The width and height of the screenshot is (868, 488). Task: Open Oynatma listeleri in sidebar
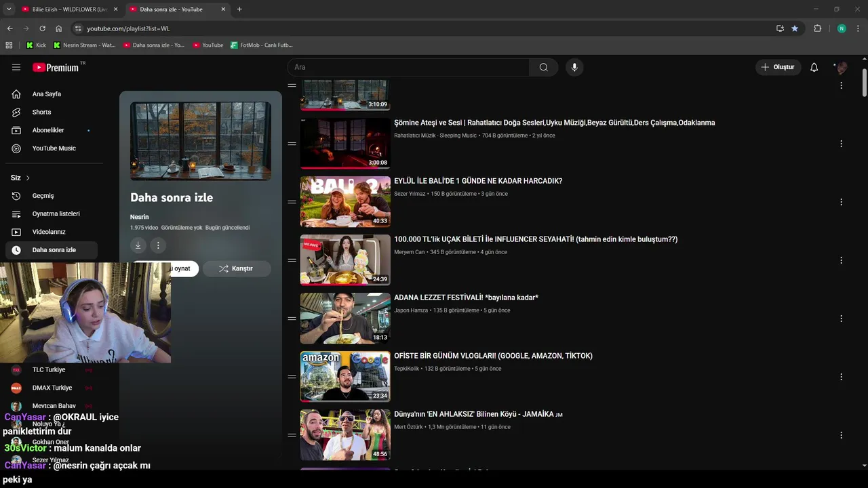tap(52, 214)
